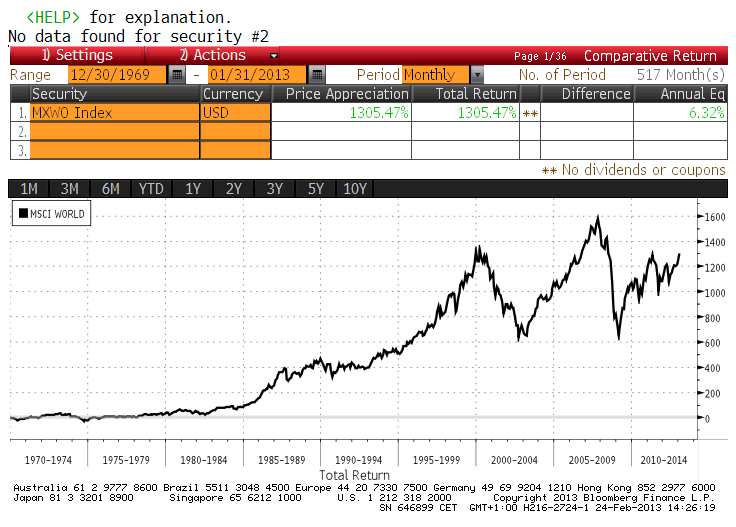This screenshot has width=736, height=527.
Task: Click the empty security field in row 2
Action: [115, 131]
